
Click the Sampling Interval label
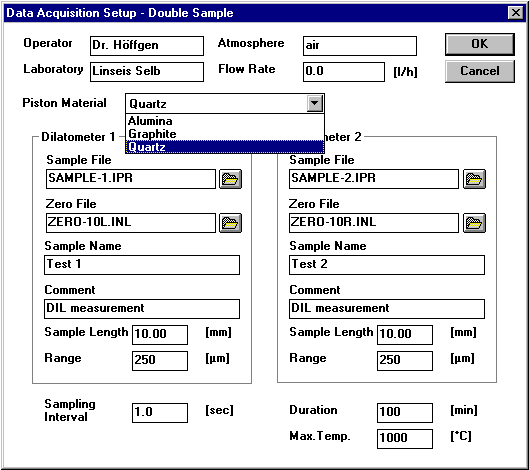coord(70,410)
